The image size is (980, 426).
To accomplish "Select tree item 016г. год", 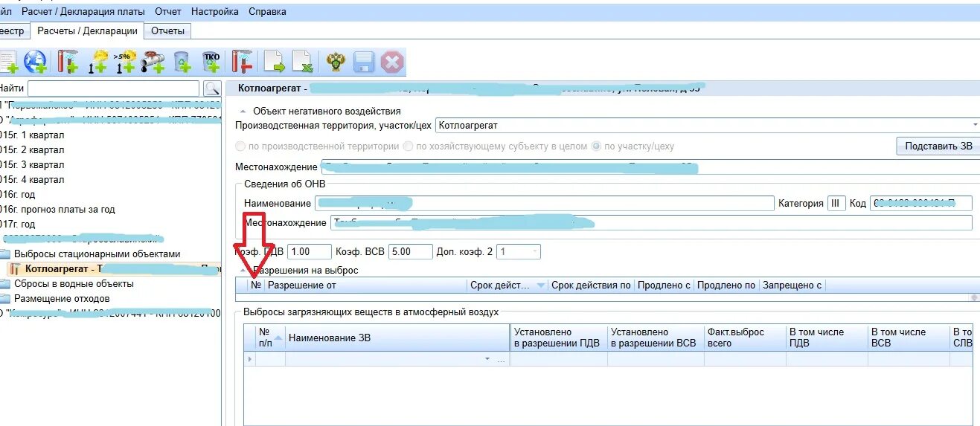I will tap(18, 195).
